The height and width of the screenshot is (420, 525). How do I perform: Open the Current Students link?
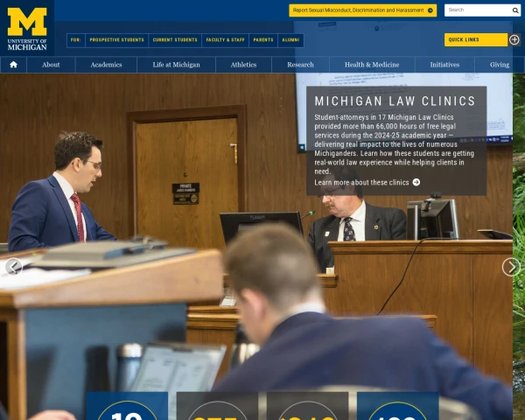[x=175, y=40]
